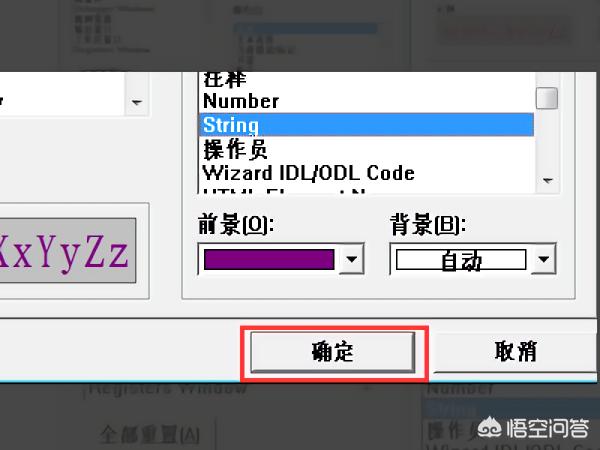Select Number in the colors list
Image resolution: width=600 pixels, height=450 pixels.
click(241, 101)
